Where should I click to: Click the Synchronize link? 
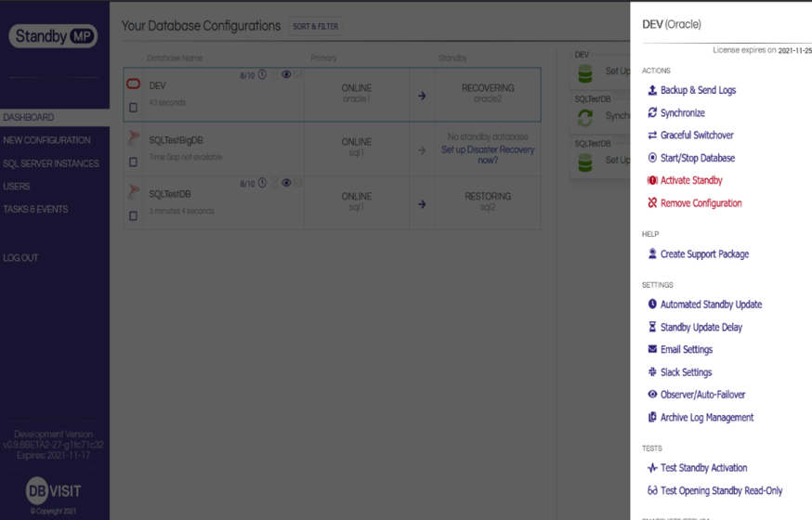coord(683,112)
